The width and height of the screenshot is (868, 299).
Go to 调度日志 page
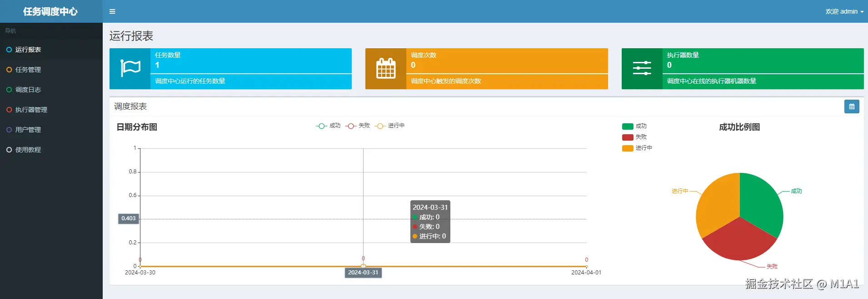(x=51, y=90)
